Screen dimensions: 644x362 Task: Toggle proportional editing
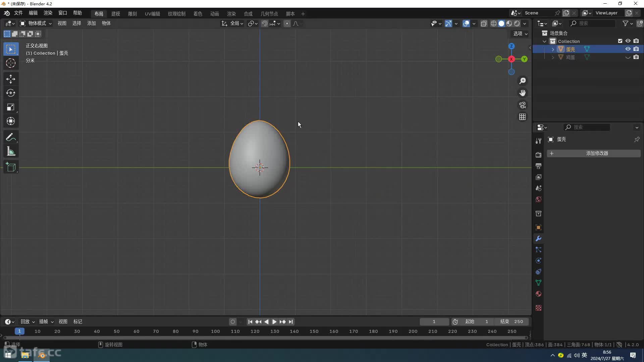(287, 23)
